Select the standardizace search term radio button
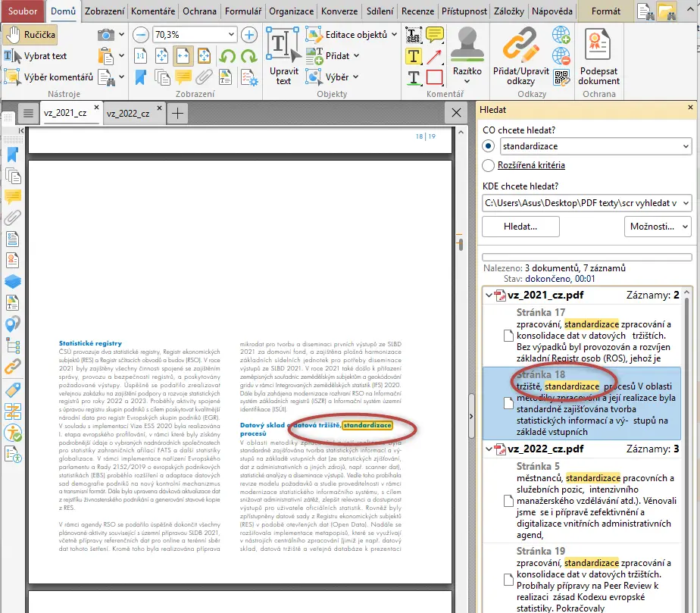The height and width of the screenshot is (613, 700). [x=489, y=146]
